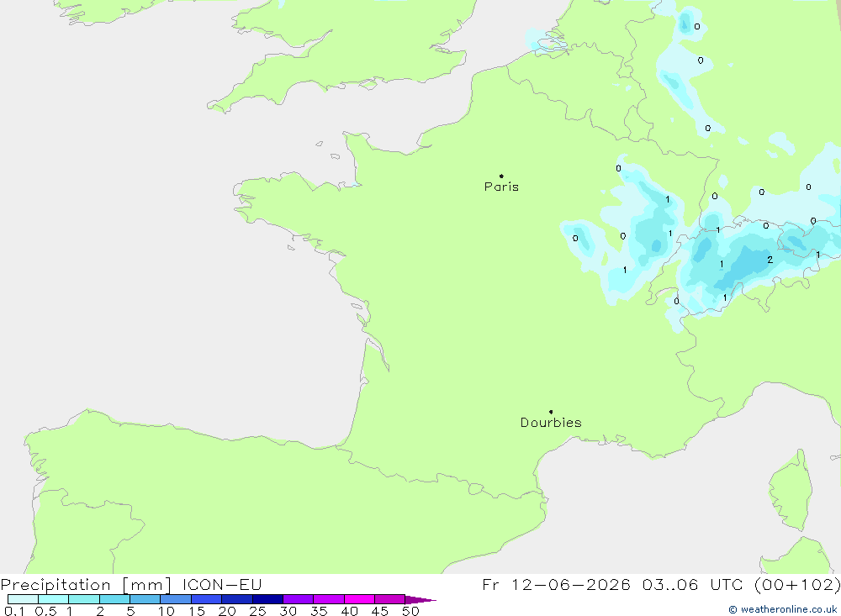Click the Paris city label
The height and width of the screenshot is (616, 841).
point(501,187)
